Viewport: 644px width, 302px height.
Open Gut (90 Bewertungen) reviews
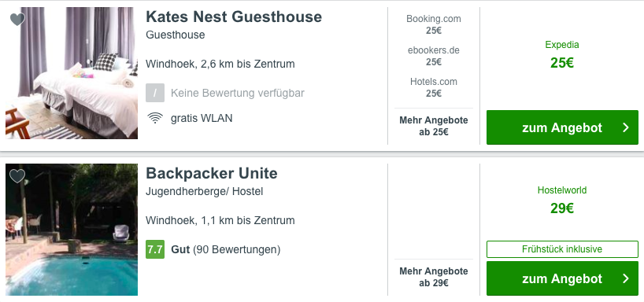[x=225, y=249]
